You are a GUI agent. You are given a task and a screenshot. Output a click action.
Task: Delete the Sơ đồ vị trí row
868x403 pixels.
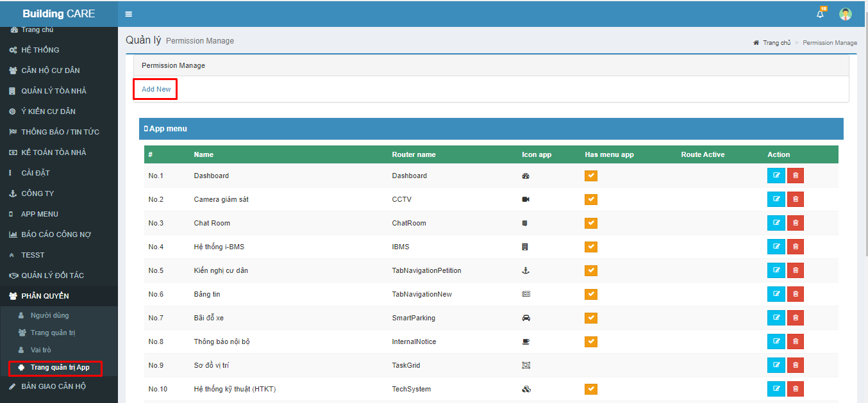pos(796,365)
